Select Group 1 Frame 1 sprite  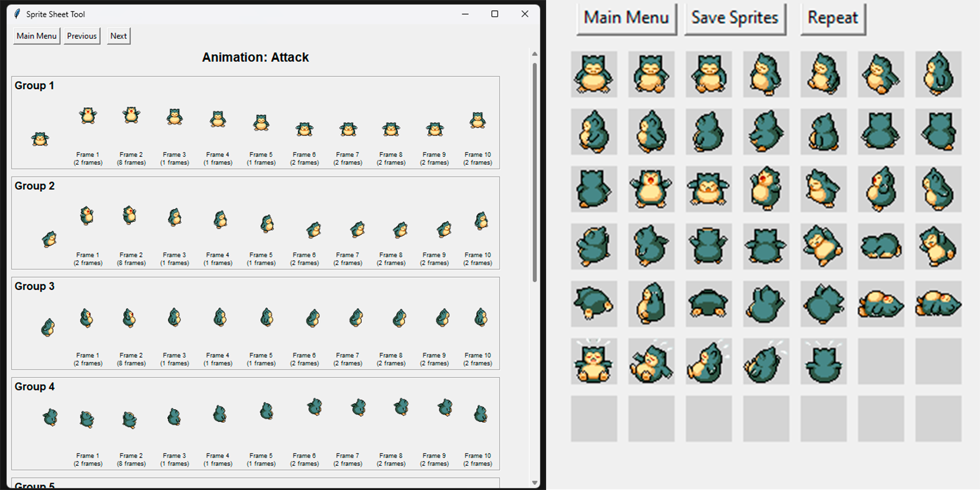click(x=88, y=116)
